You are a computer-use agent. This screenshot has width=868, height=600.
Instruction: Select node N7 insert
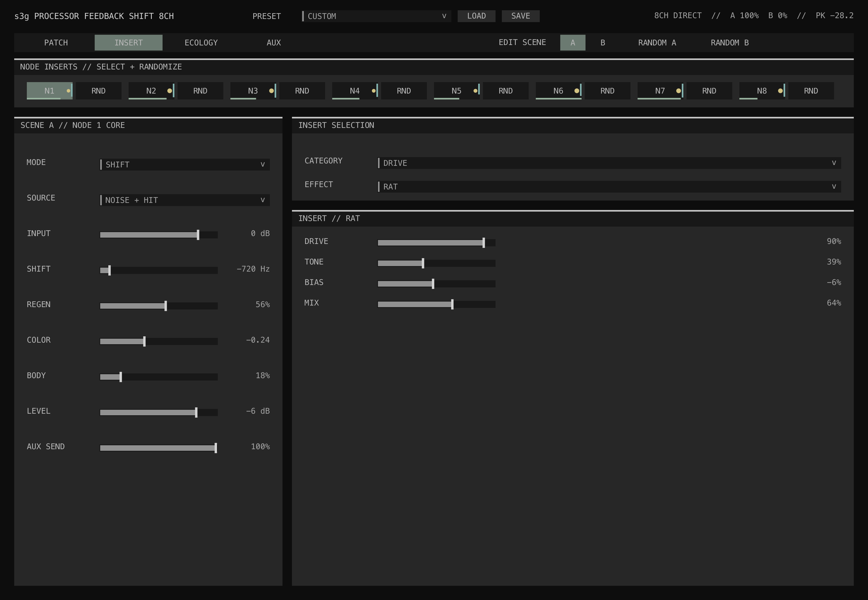(x=660, y=91)
